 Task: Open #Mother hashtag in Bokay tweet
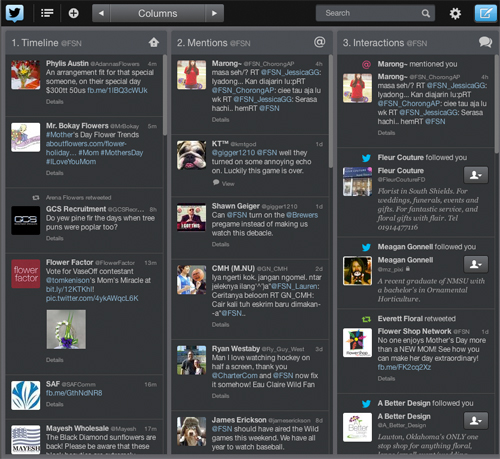coord(60,135)
